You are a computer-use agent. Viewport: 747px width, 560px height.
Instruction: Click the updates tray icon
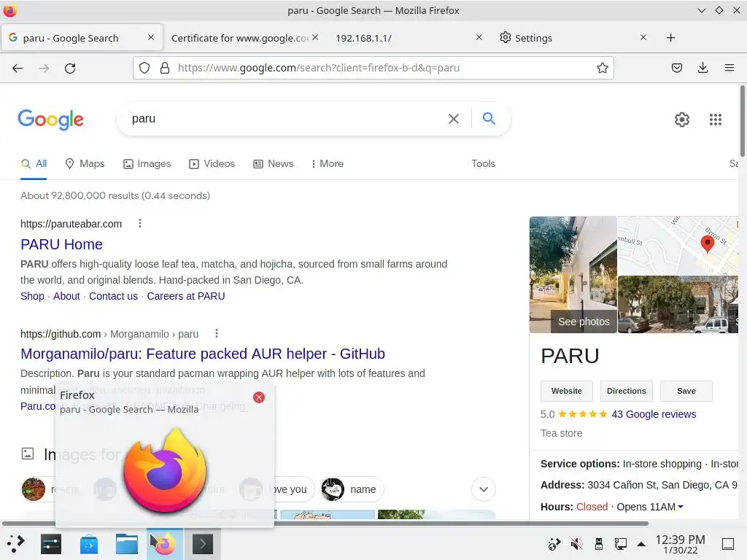554,544
